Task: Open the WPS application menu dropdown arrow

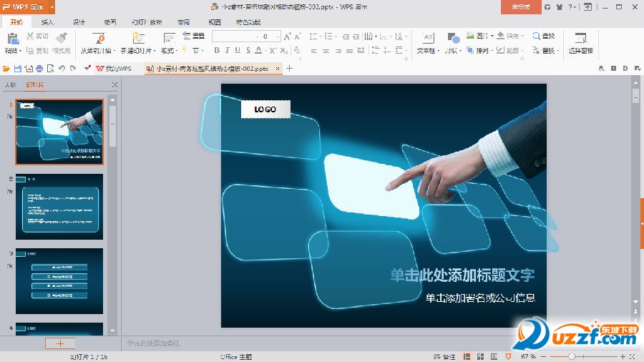Action: click(52, 7)
